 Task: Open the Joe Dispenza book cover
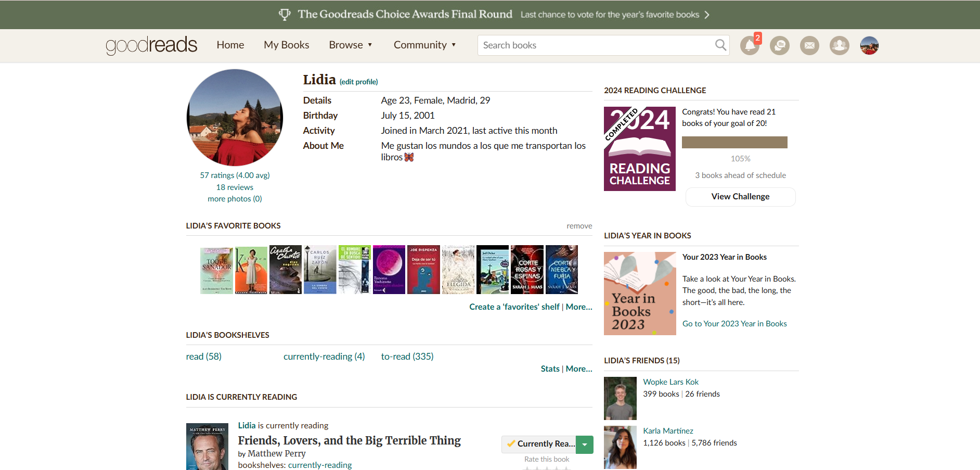click(x=423, y=270)
